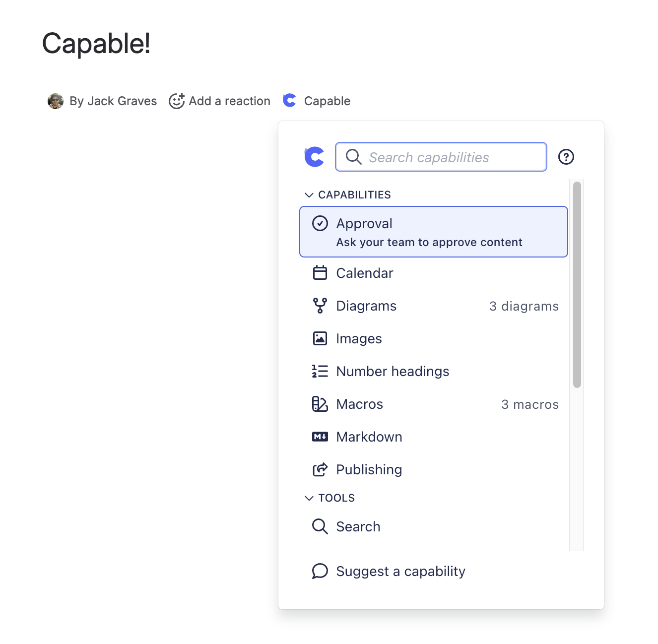This screenshot has width=658, height=644.
Task: Collapse the TOOLS section
Action: click(309, 498)
